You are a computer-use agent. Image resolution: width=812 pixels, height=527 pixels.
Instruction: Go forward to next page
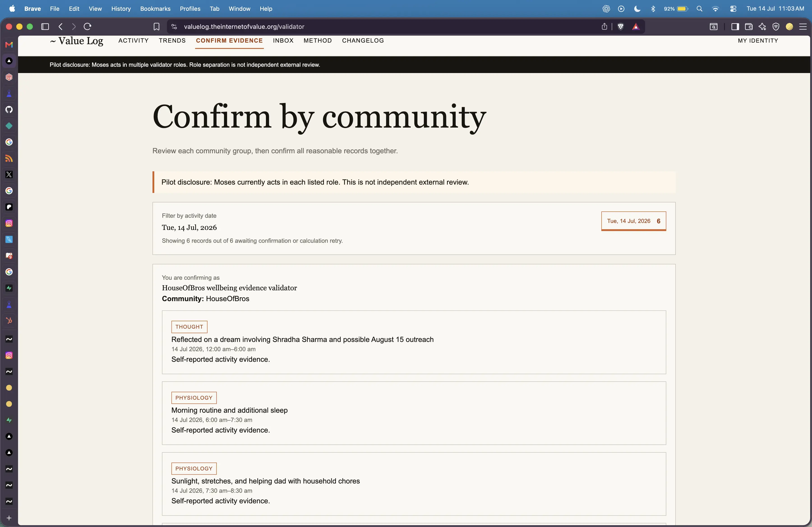pyautogui.click(x=74, y=27)
